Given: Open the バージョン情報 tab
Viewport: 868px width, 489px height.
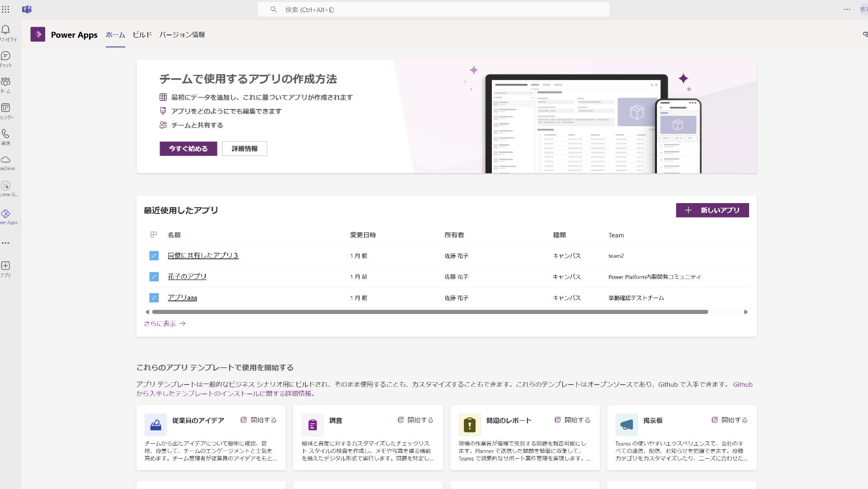Looking at the screenshot, I should [x=182, y=35].
